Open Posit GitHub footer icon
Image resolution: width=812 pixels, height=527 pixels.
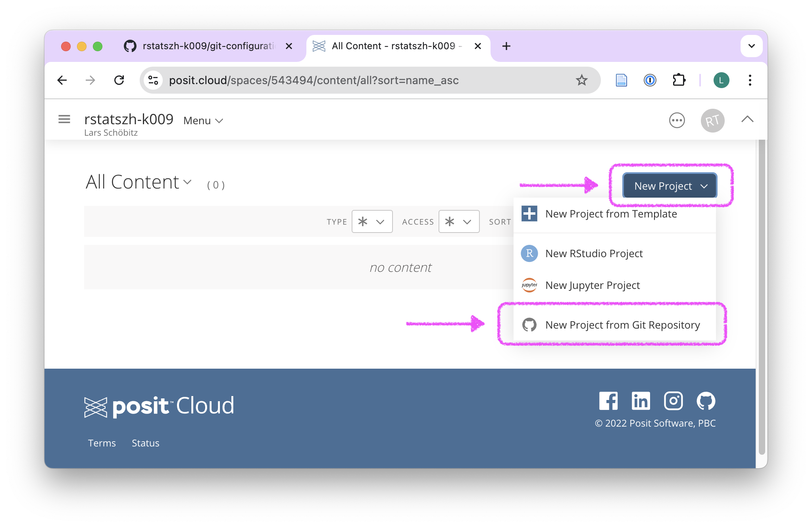tap(706, 401)
